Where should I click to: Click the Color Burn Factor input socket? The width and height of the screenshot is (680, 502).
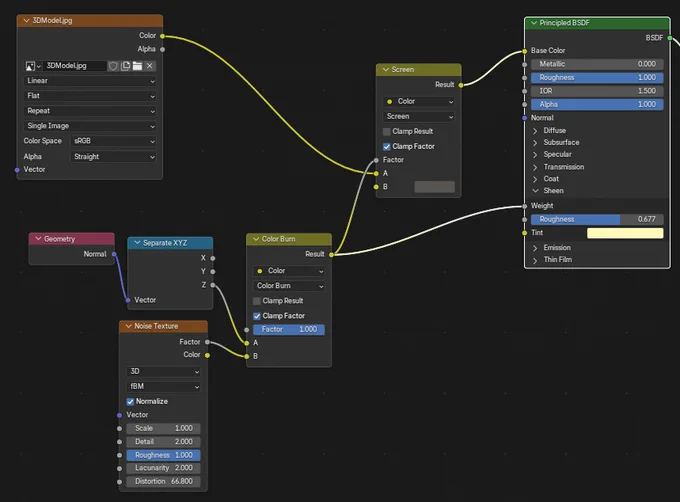click(x=247, y=330)
